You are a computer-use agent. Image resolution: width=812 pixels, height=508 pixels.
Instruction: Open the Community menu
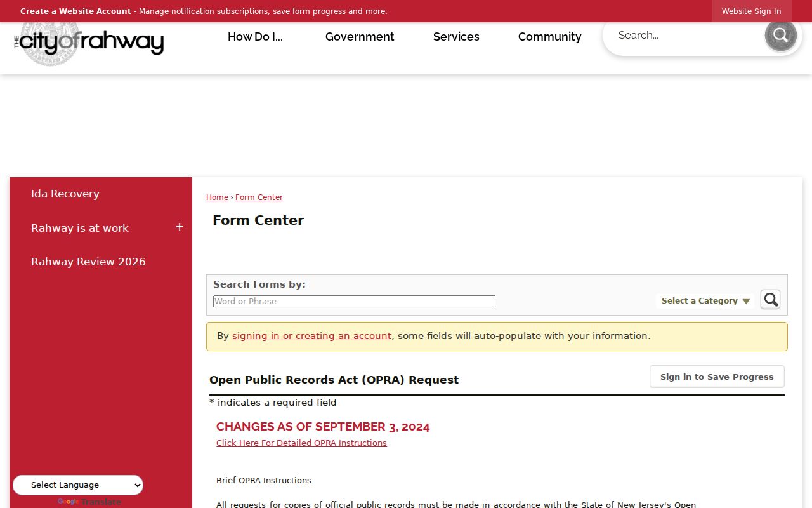tap(549, 37)
